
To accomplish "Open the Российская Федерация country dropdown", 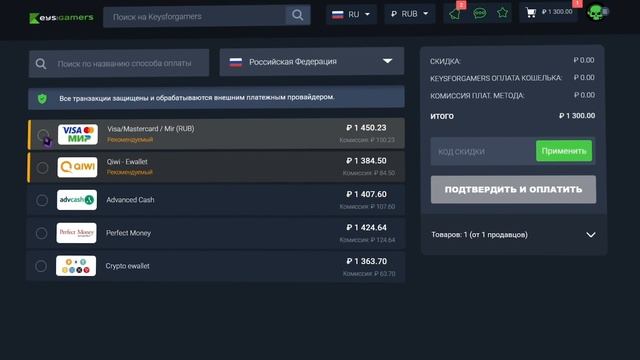I will coord(312,62).
